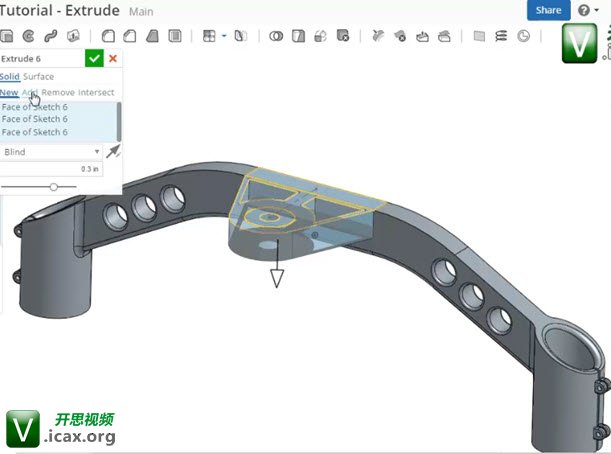
Task: Select the Linear pattern tool
Action: (209, 36)
